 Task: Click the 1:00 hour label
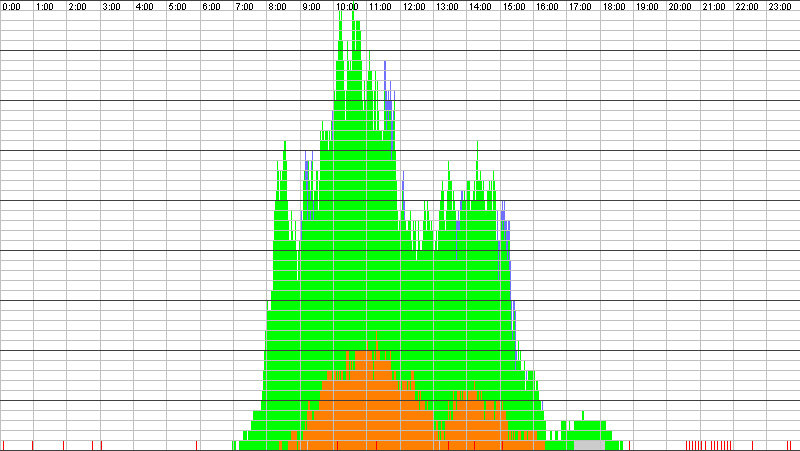44,7
